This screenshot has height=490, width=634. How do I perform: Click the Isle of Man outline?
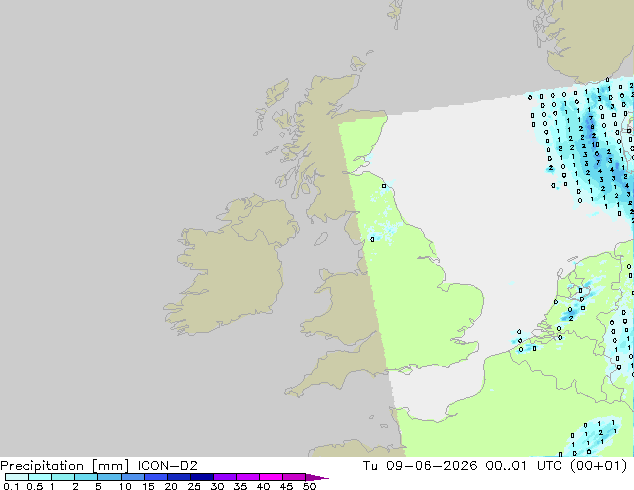point(321,239)
